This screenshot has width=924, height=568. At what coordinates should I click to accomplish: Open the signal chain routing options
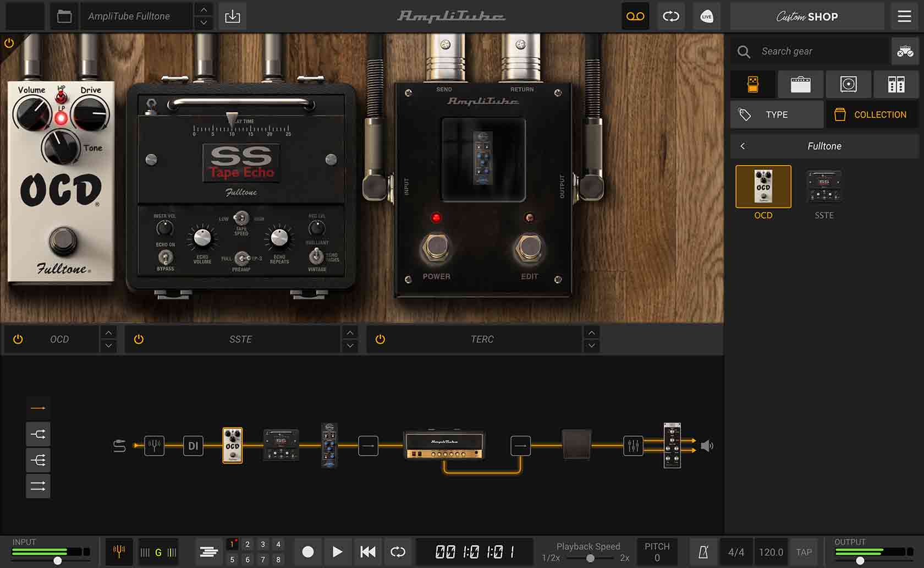tap(38, 460)
